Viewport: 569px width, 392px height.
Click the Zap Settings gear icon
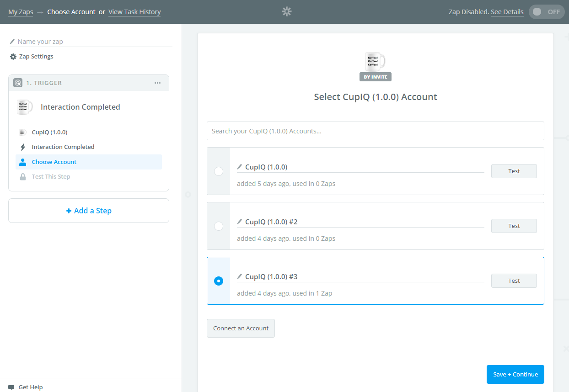(13, 57)
